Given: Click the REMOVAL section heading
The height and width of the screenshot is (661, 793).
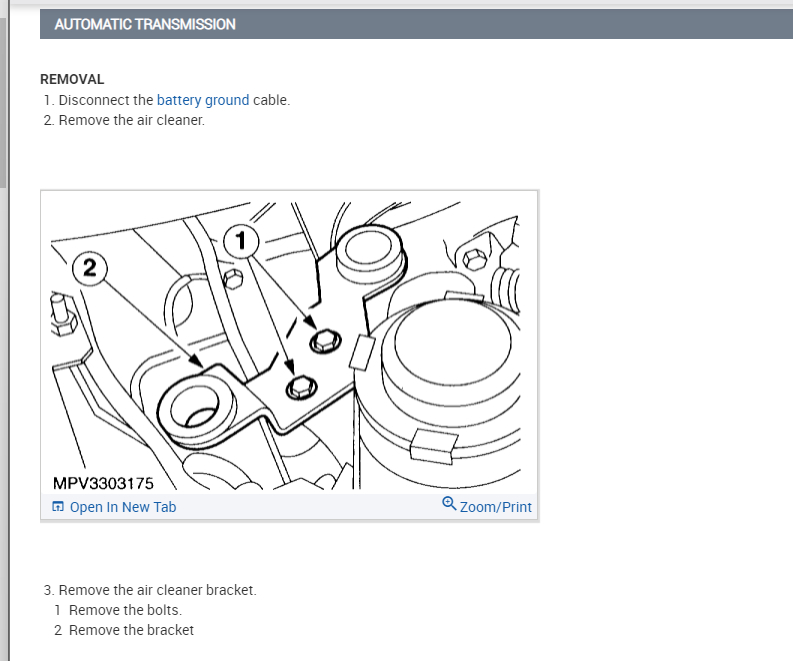Looking at the screenshot, I should 72,79.
